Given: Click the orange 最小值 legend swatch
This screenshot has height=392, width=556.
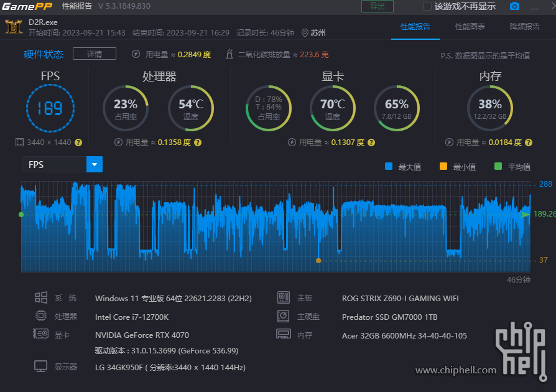Looking at the screenshot, I should (443, 166).
